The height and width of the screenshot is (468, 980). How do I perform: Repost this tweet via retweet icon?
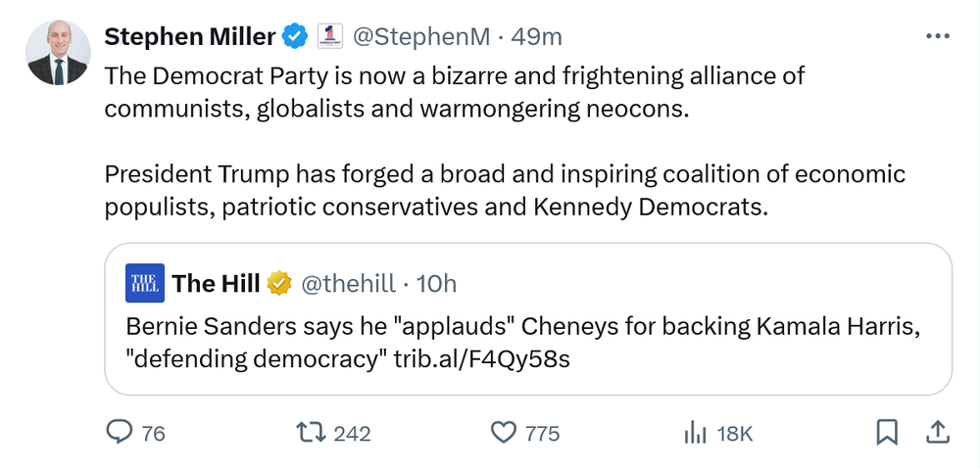point(311,432)
